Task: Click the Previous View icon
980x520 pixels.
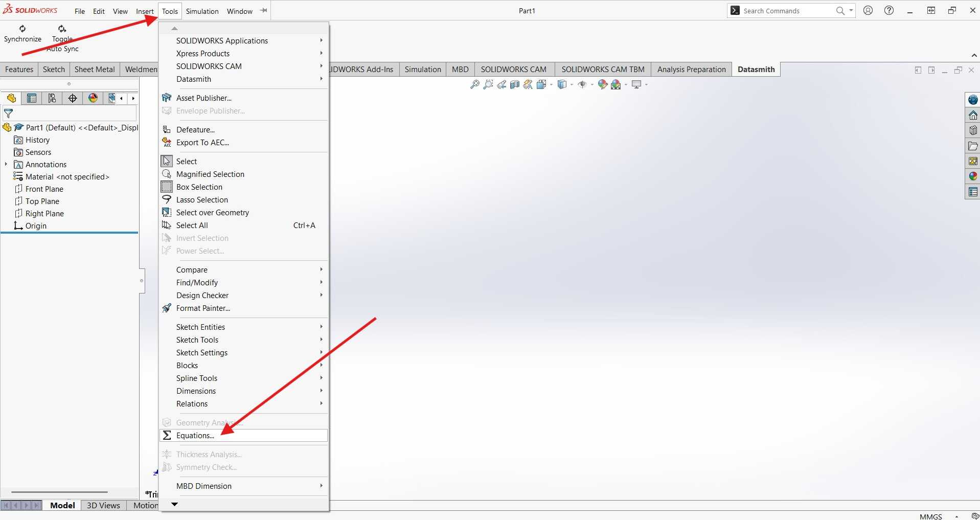Action: click(502, 84)
